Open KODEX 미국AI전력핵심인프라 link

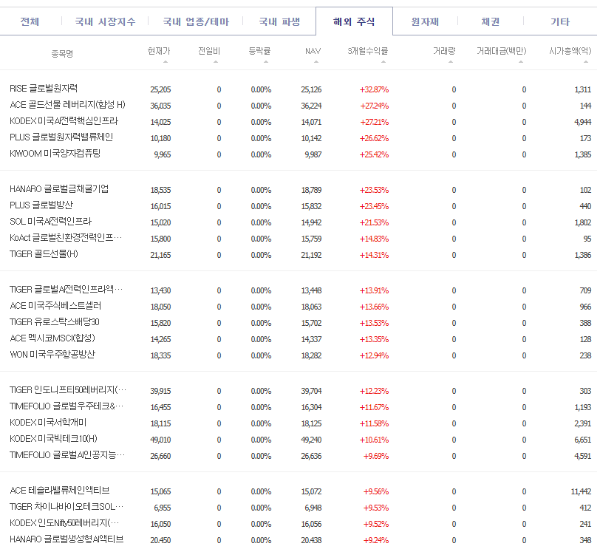[x=64, y=121]
